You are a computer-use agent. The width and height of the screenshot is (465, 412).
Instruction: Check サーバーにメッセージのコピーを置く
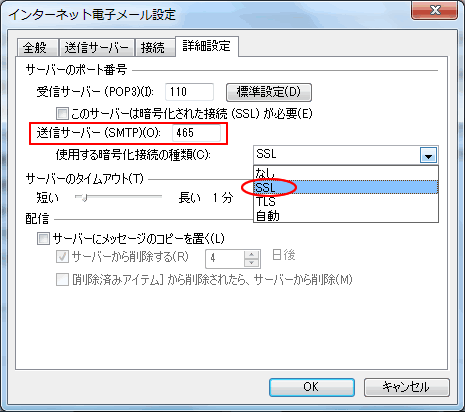tap(43, 239)
